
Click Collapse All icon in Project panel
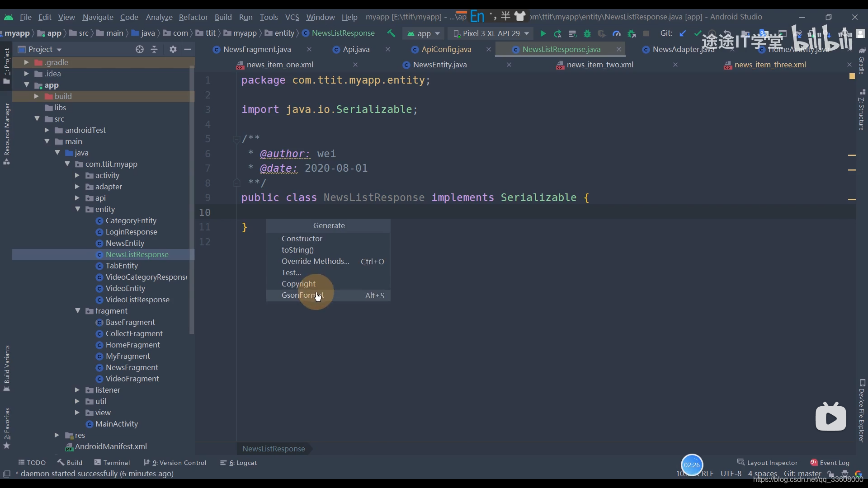(x=154, y=49)
